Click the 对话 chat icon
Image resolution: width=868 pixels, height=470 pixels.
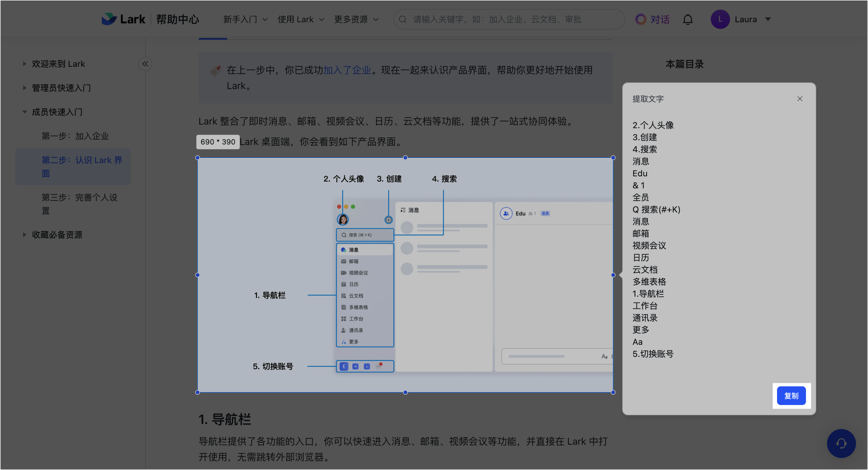652,19
